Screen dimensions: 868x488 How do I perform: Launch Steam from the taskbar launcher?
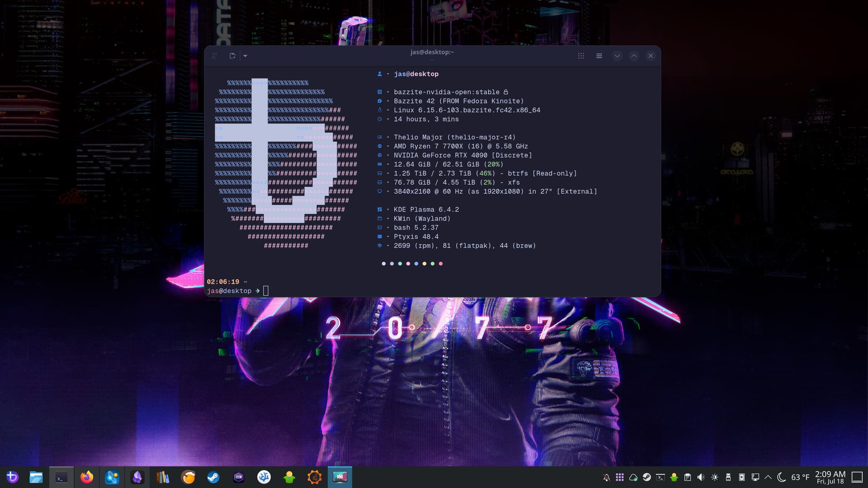point(213,477)
